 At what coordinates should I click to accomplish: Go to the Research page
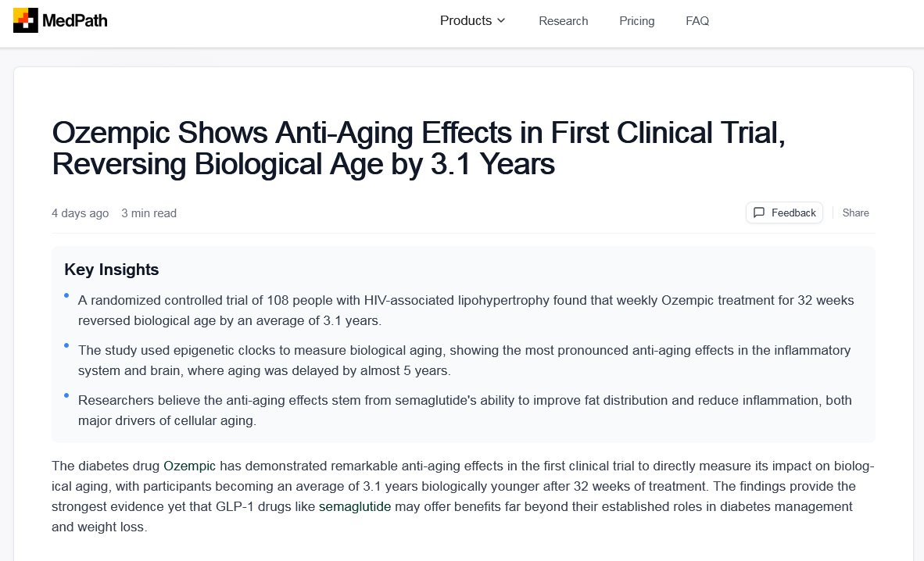pyautogui.click(x=564, y=20)
